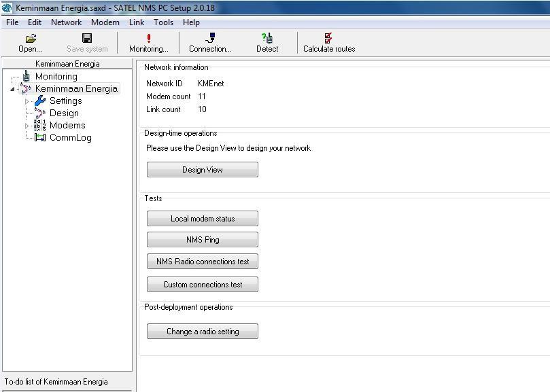
Task: Select the Monitoring label in tree
Action: point(56,76)
